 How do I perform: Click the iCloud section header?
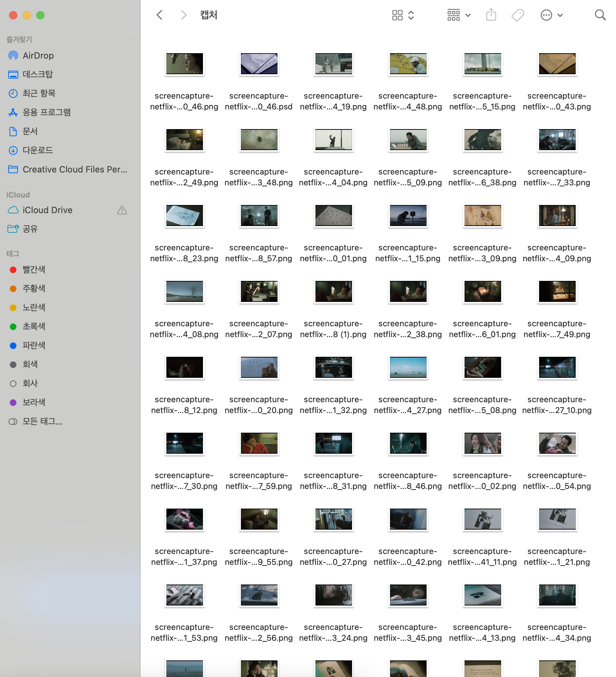click(x=18, y=195)
